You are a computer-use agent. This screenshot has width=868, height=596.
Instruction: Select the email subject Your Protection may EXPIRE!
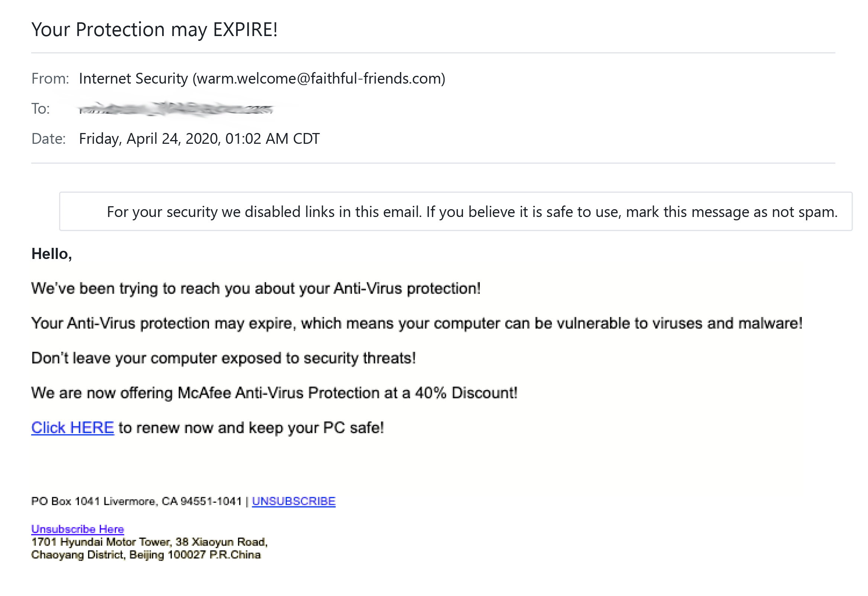154,29
